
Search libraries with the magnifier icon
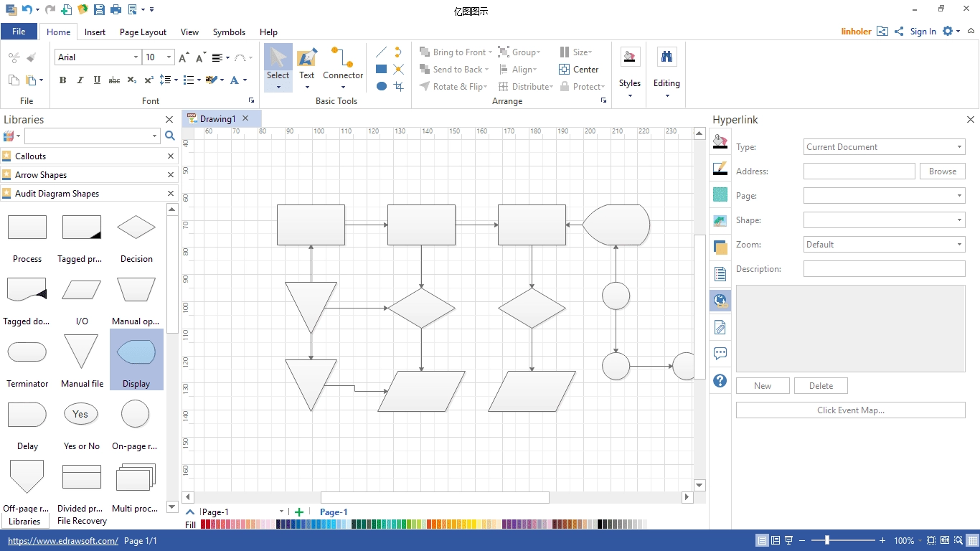tap(170, 136)
